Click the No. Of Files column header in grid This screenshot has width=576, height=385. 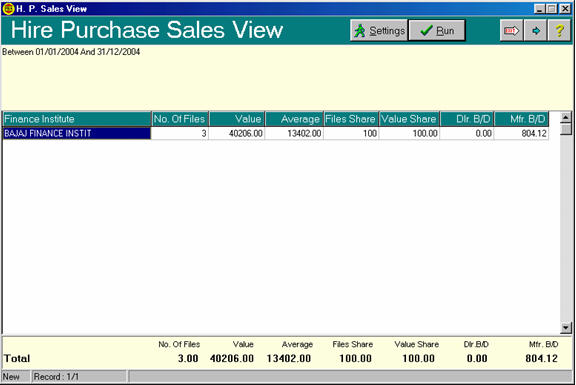[x=180, y=119]
